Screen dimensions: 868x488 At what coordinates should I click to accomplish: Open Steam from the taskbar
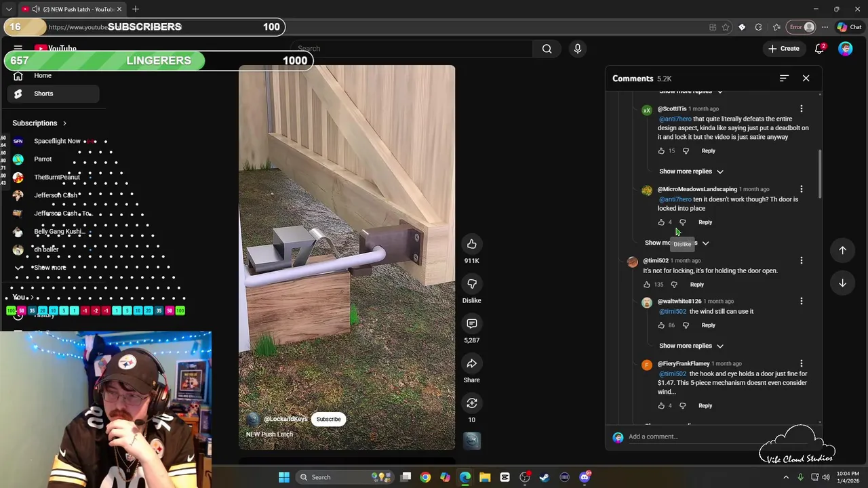545,477
